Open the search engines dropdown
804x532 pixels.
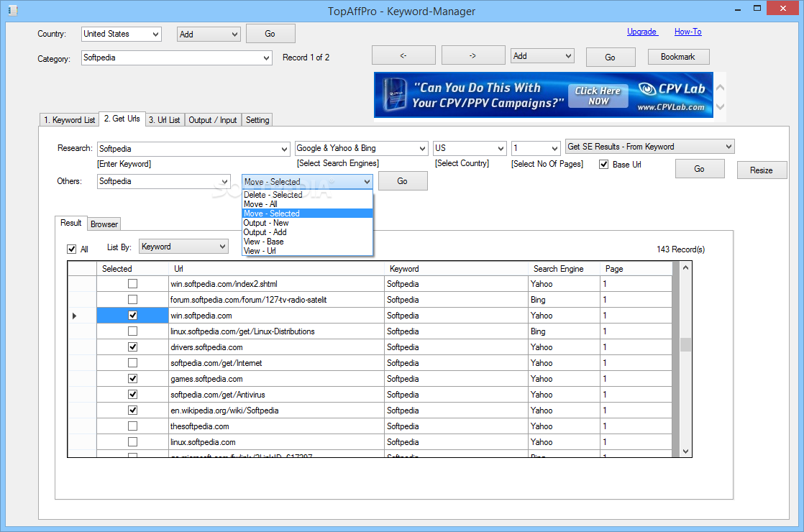pyautogui.click(x=362, y=149)
